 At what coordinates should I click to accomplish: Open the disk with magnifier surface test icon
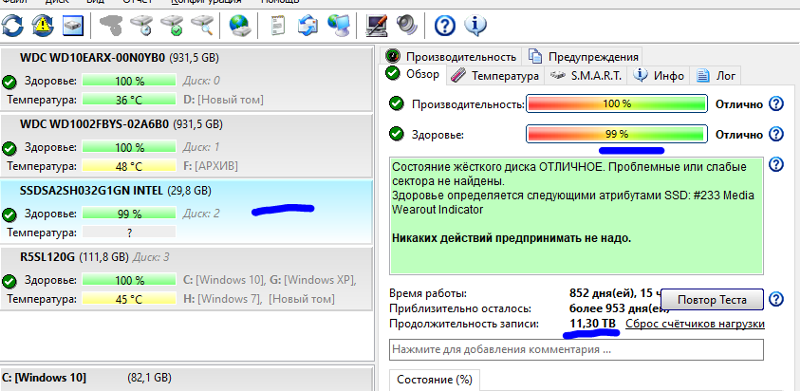(203, 25)
